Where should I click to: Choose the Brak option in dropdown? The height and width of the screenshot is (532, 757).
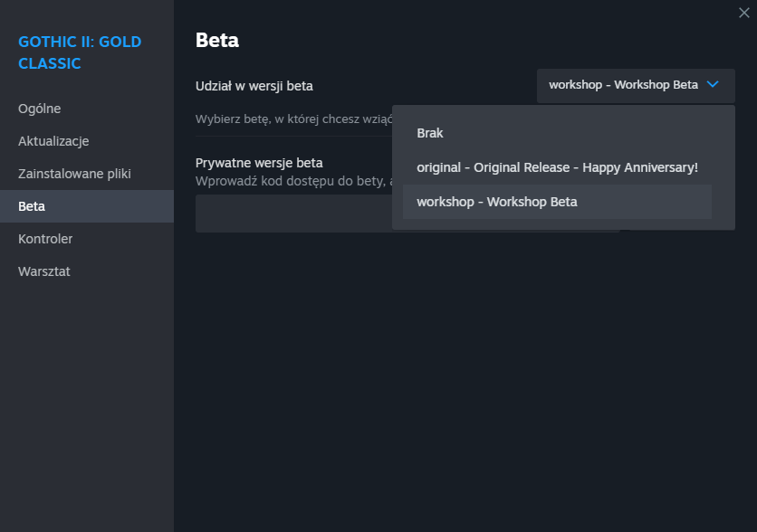(x=430, y=133)
